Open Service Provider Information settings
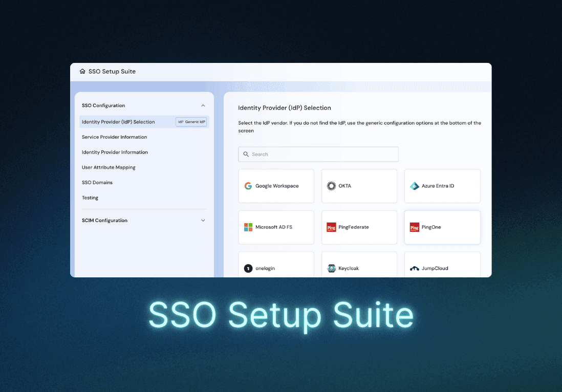This screenshot has width=562, height=392. coord(115,137)
